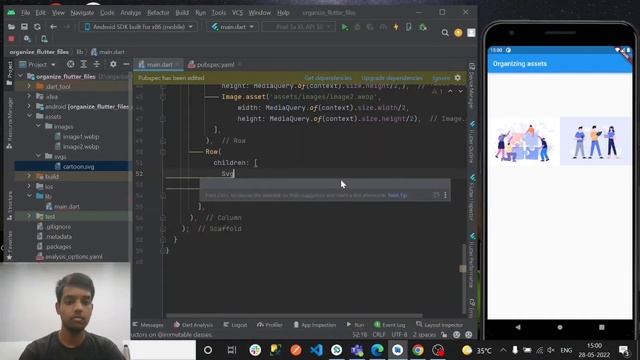Screen dimensions: 640x360
Task: Click the Flutter Hot Reload lightning icon
Action: click(x=396, y=27)
